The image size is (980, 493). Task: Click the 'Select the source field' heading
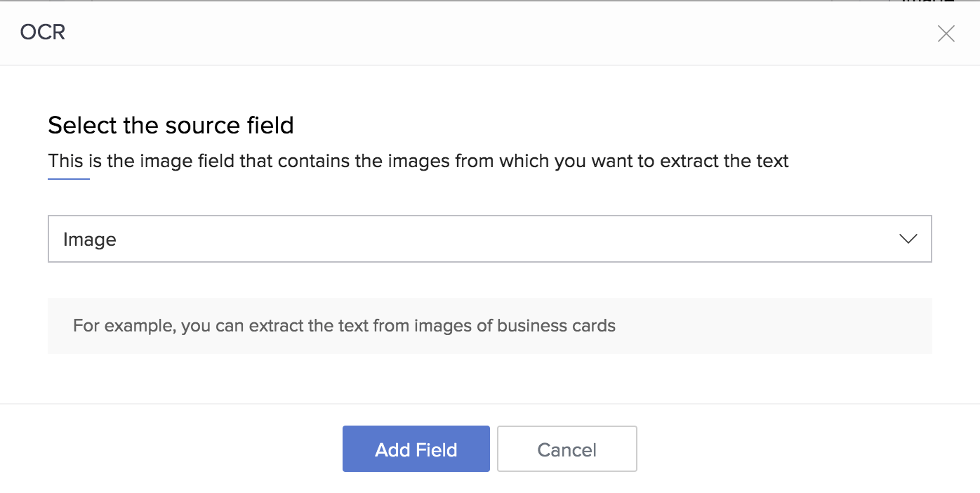click(171, 125)
